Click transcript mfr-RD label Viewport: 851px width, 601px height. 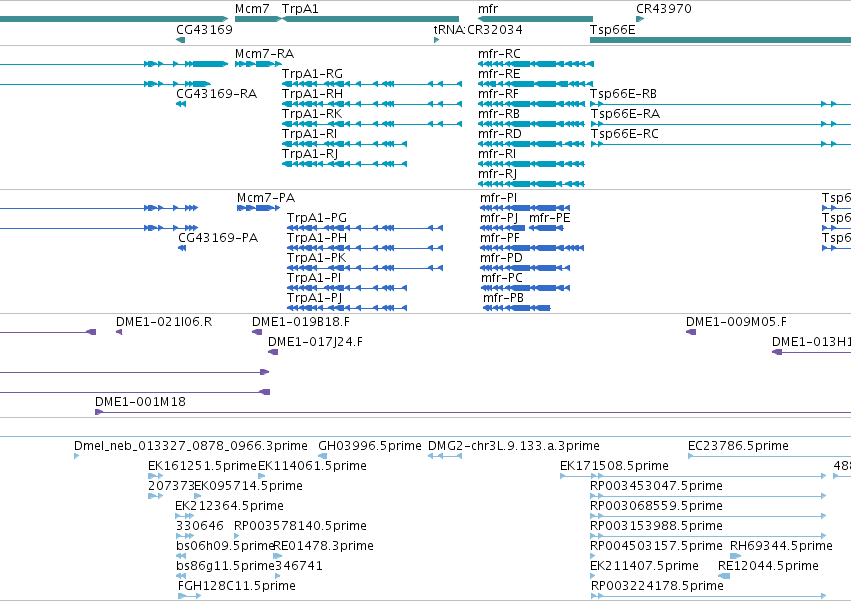click(x=500, y=134)
